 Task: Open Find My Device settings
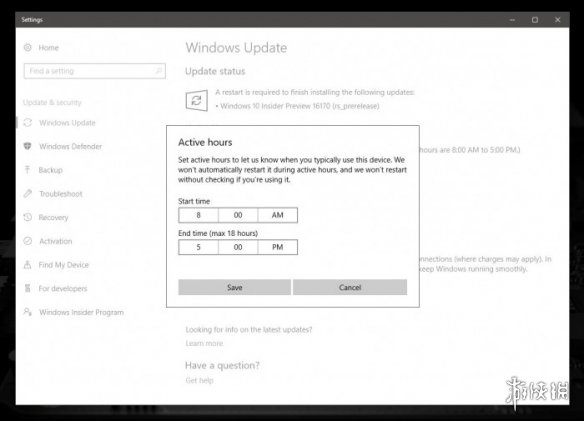[x=63, y=265]
